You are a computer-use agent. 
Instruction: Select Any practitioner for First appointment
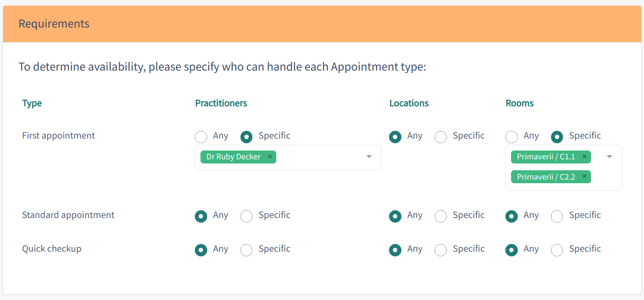201,137
